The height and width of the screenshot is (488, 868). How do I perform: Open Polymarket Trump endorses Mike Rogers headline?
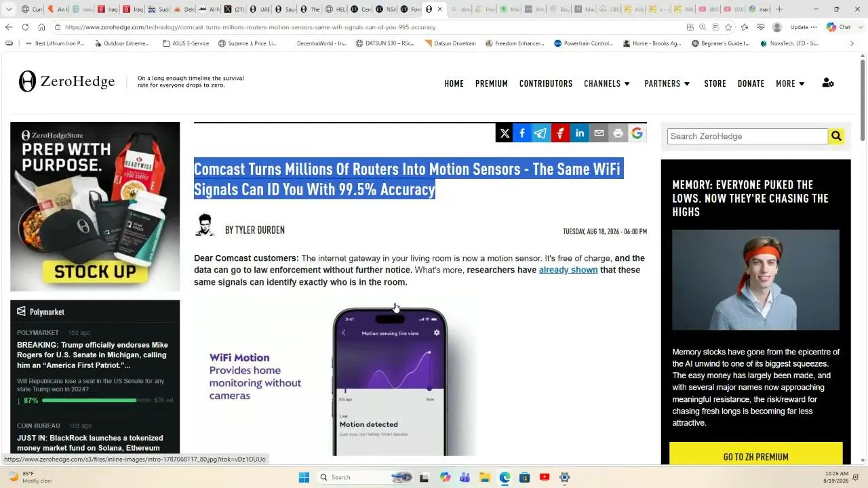click(93, 355)
